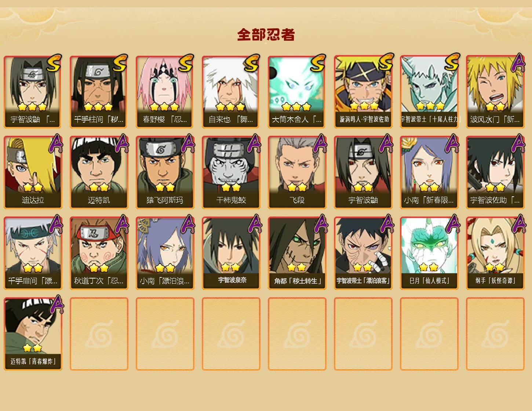532x411 pixels.
Task: Choose the 自来也 S-rank ninja card
Action: coord(231,91)
